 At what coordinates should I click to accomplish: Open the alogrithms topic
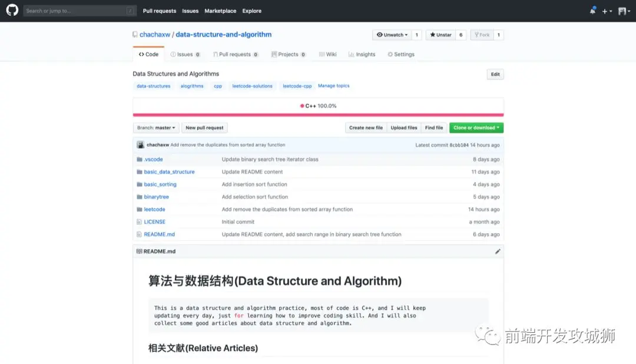click(x=192, y=86)
